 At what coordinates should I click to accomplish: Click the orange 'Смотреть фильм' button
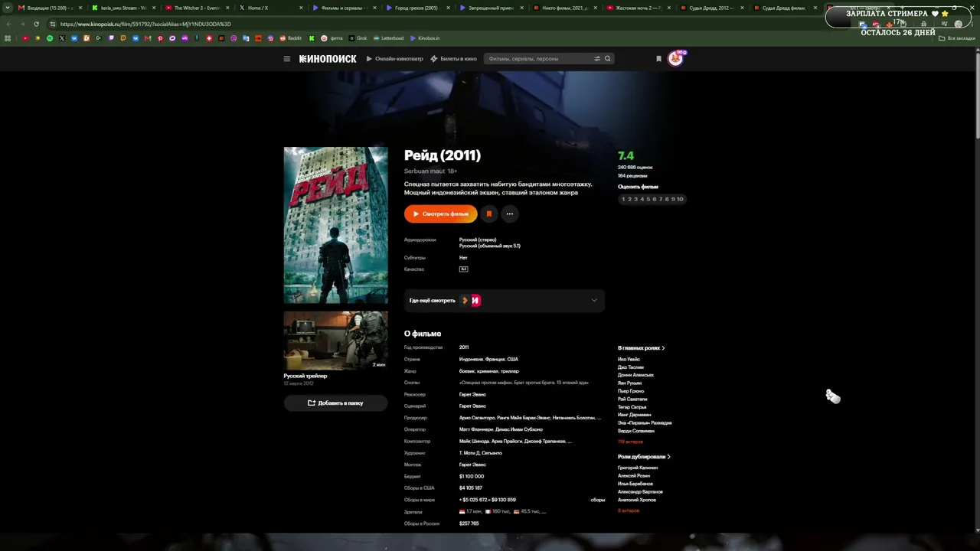click(441, 214)
